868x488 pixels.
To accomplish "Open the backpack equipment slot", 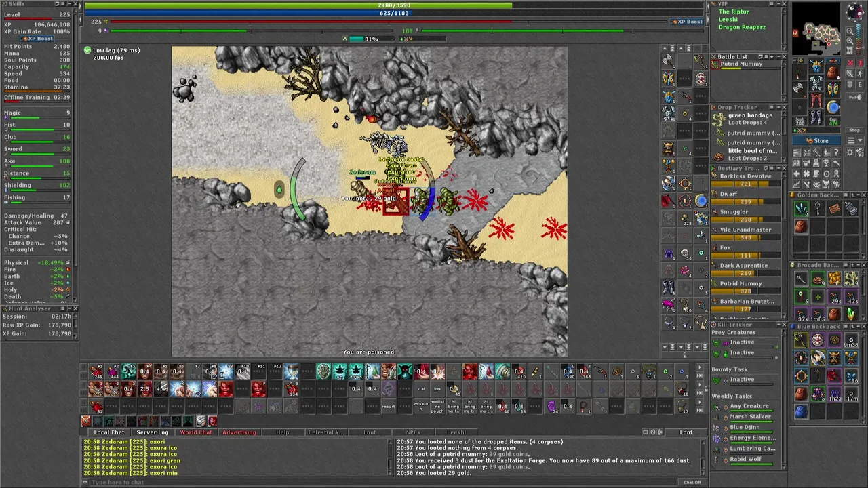I will [x=832, y=73].
